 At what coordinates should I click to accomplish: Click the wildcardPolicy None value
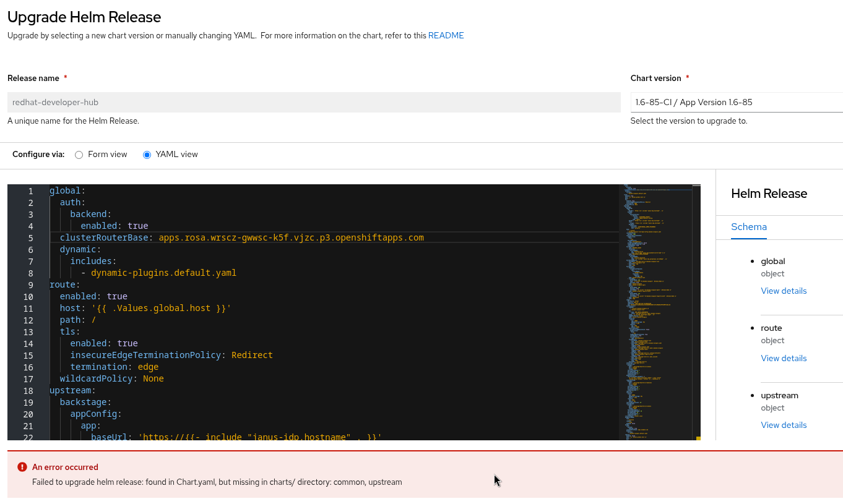153,379
